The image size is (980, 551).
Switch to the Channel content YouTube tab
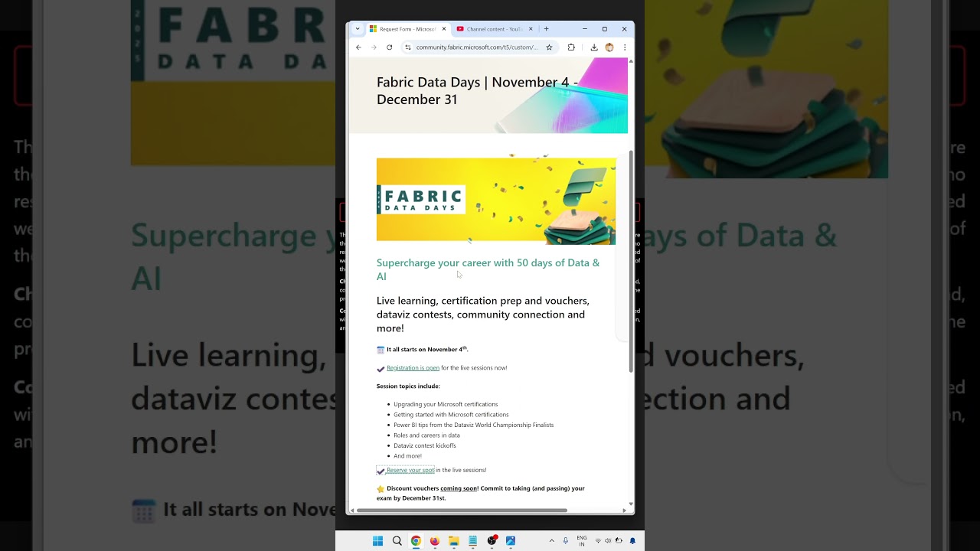pos(495,29)
